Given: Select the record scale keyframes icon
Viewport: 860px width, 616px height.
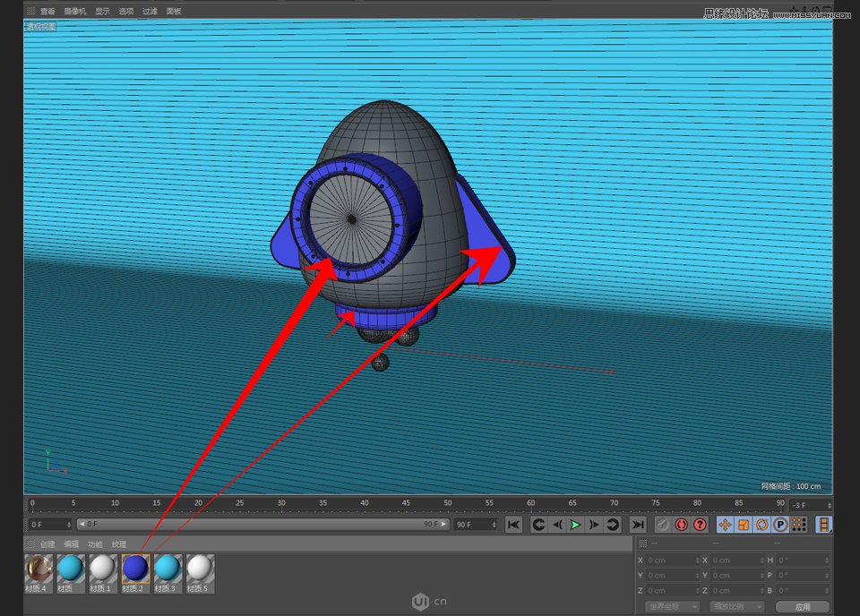Looking at the screenshot, I should (x=744, y=526).
